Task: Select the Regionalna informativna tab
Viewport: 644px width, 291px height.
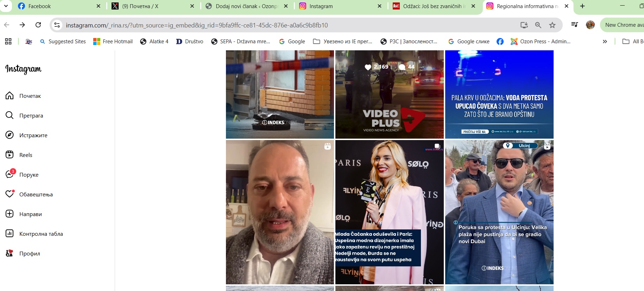Action: point(528,6)
